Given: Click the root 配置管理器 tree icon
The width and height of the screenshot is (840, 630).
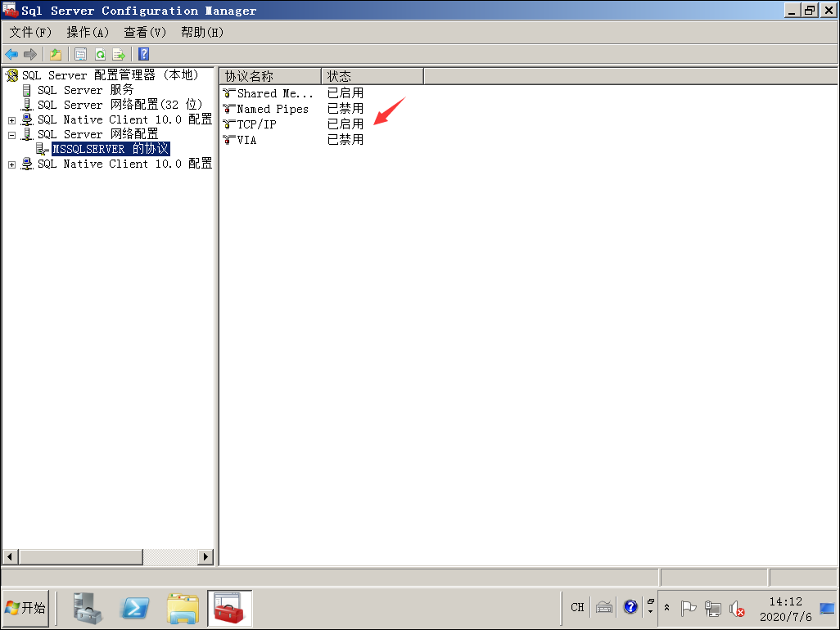Looking at the screenshot, I should pos(11,75).
